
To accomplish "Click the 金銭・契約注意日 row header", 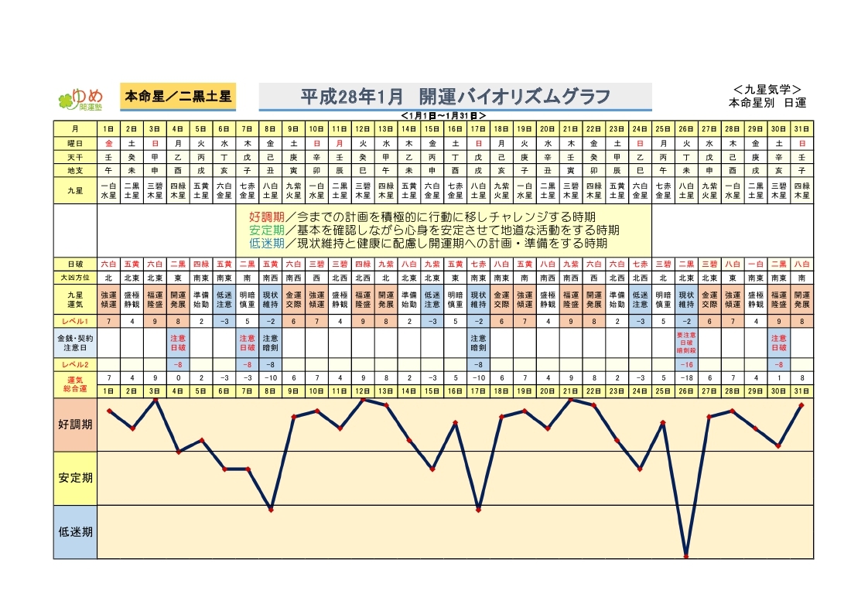I will click(75, 342).
